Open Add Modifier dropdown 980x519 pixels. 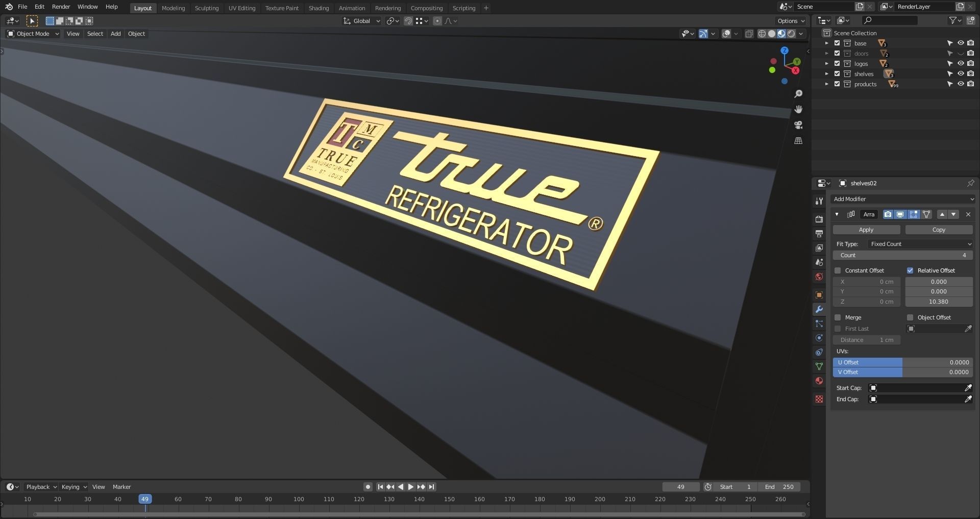pos(903,199)
